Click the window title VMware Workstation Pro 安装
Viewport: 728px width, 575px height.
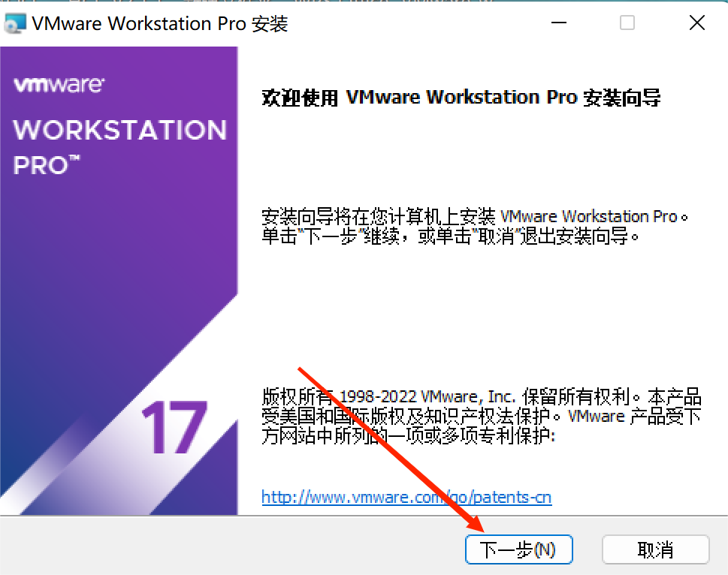[x=160, y=24]
